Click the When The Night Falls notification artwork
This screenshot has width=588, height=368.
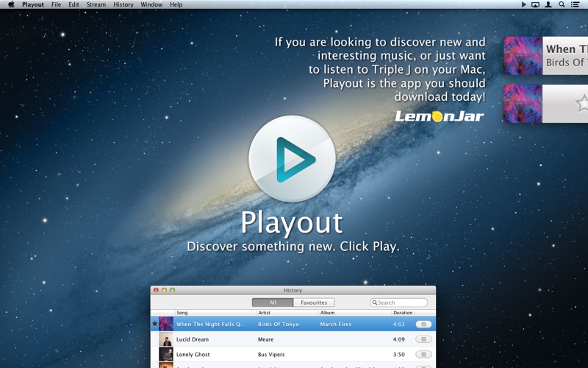pos(523,56)
